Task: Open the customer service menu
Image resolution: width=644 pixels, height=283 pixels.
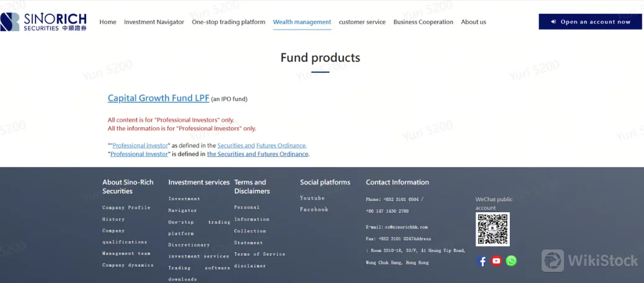Action: pyautogui.click(x=362, y=22)
